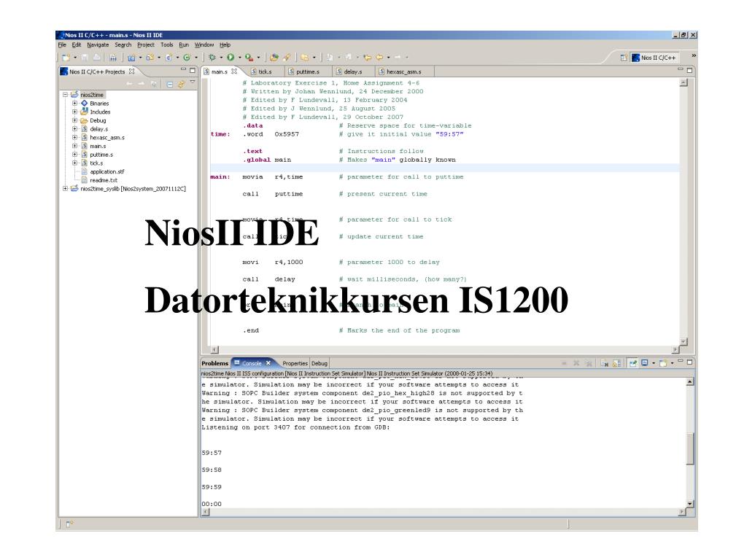Click Collapse All in Projects panel
The height and width of the screenshot is (560, 747).
(x=169, y=85)
